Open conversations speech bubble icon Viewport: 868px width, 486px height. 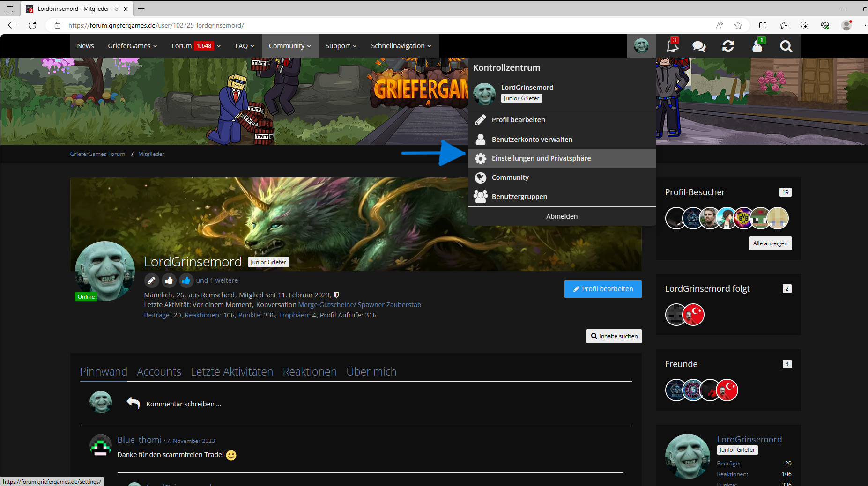[x=699, y=46]
